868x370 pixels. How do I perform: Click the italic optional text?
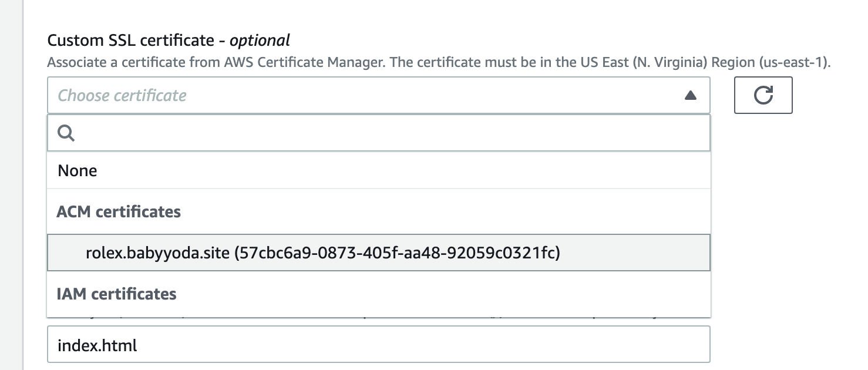[x=260, y=41]
